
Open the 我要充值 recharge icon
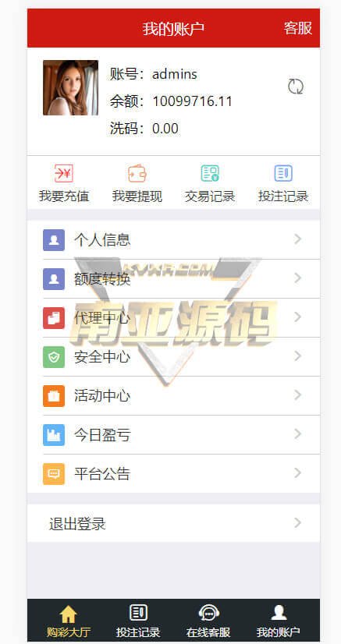click(x=64, y=173)
